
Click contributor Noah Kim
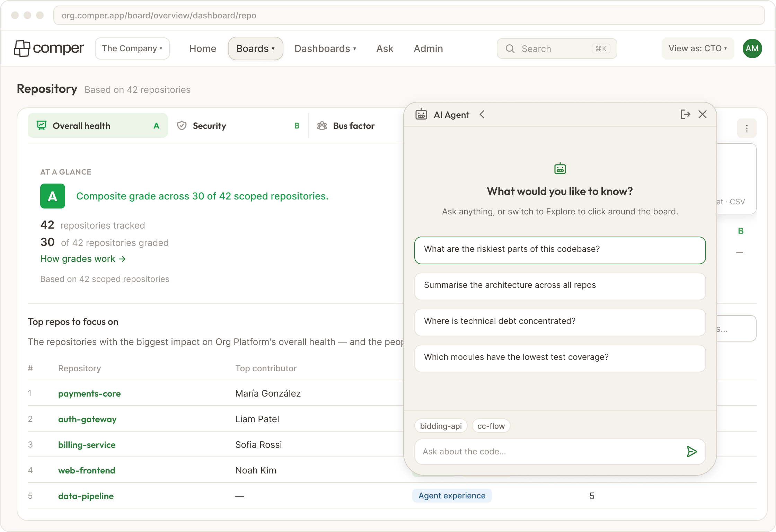pos(256,470)
